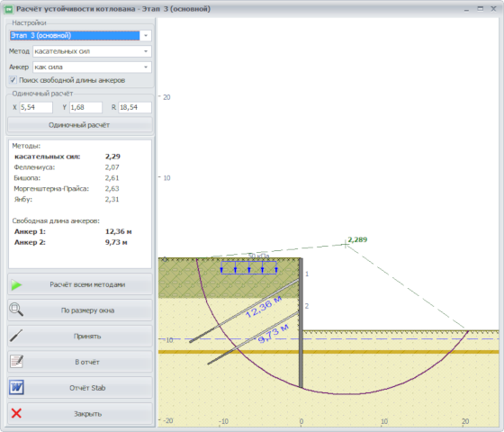The height and width of the screenshot is (432, 504).
Task: Maximize the window from the title bar
Action: tap(481, 9)
